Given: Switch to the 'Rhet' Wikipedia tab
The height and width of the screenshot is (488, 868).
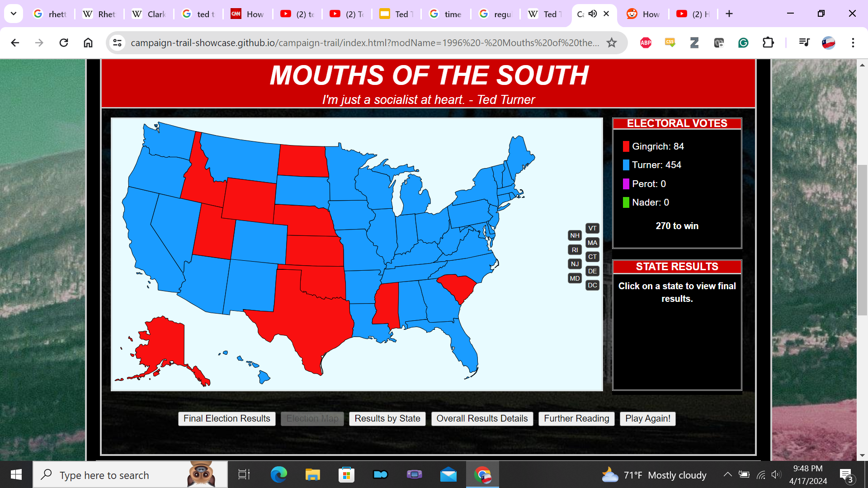Looking at the screenshot, I should click(99, 14).
